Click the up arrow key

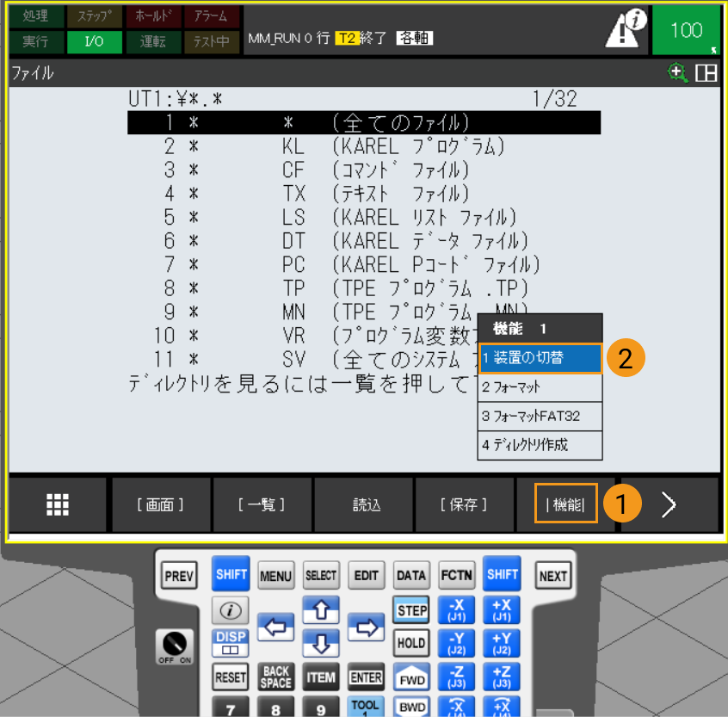pos(321,610)
